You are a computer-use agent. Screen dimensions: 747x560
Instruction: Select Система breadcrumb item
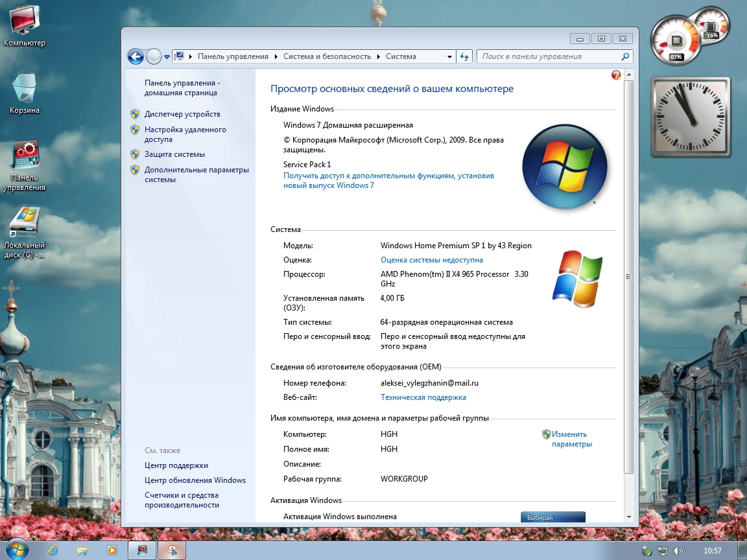(x=401, y=56)
